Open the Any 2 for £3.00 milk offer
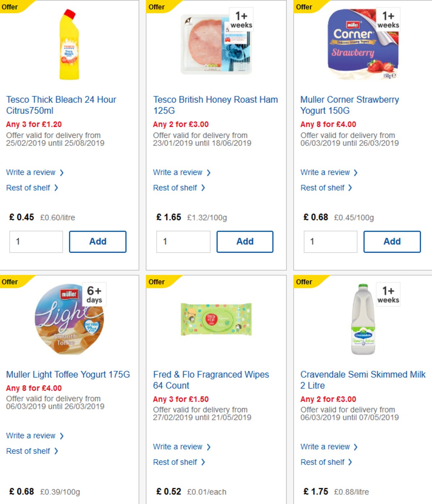 (328, 399)
